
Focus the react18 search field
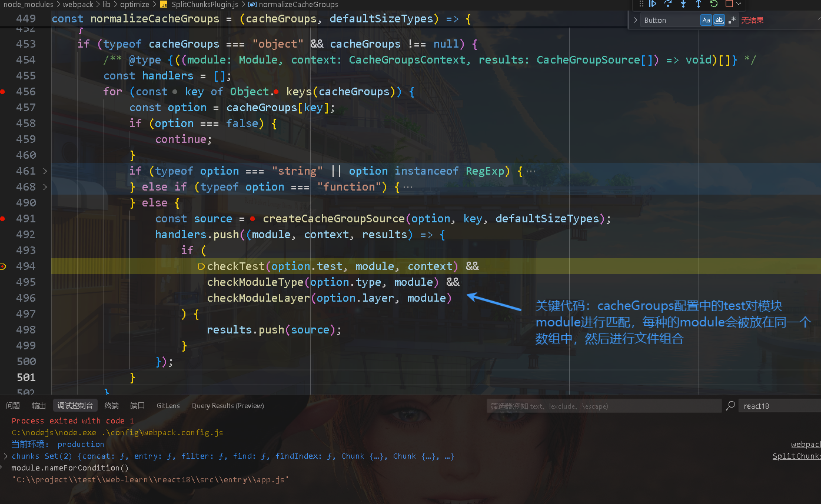click(780, 406)
